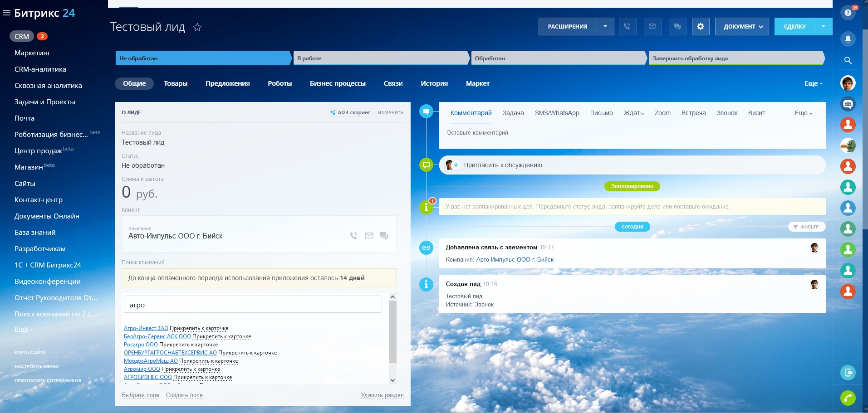868x413 pixels.
Task: Add lead to favorites with star
Action: 197,27
